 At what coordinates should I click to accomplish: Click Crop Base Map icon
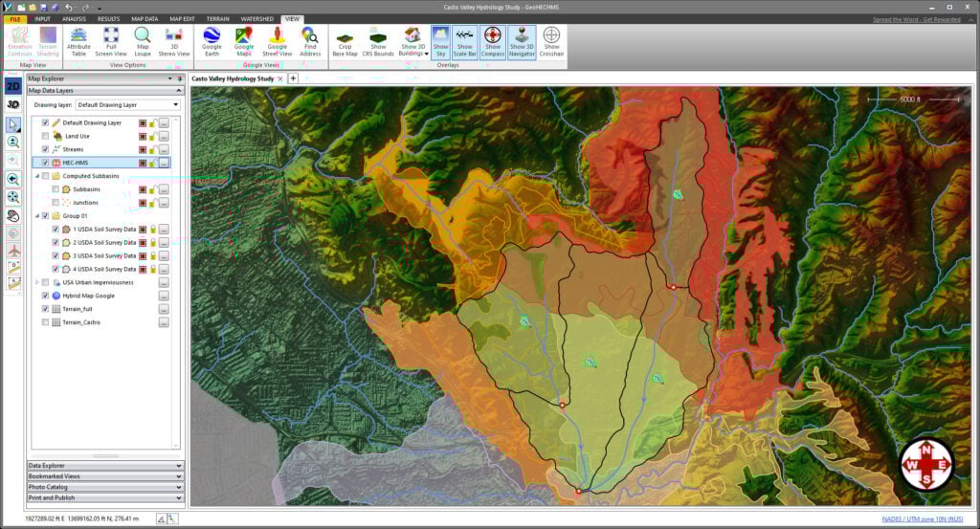click(x=344, y=42)
